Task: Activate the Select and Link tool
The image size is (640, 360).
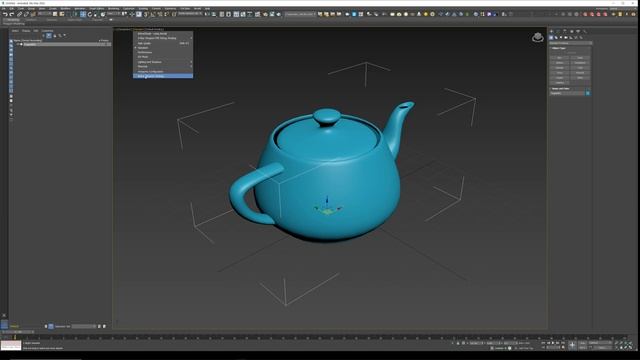Action: pyautogui.click(x=19, y=14)
